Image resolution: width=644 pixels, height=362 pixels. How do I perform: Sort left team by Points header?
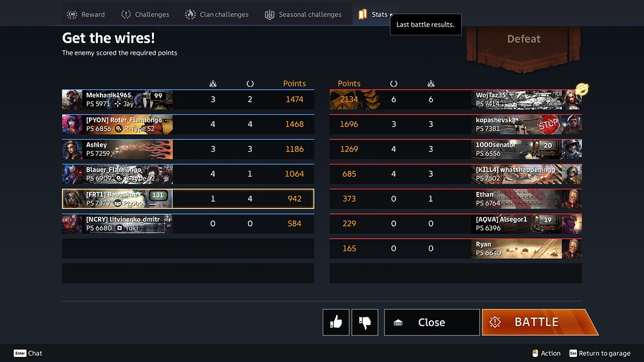tap(294, 83)
